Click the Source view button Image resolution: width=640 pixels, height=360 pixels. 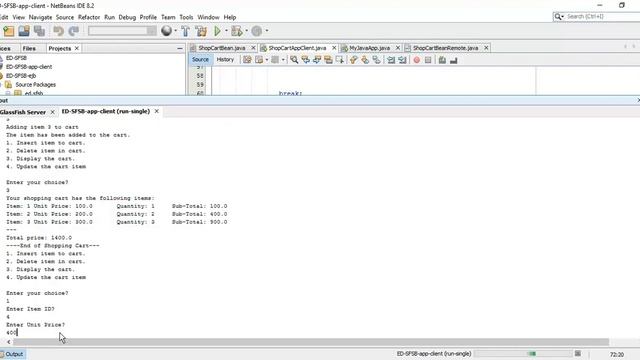200,60
